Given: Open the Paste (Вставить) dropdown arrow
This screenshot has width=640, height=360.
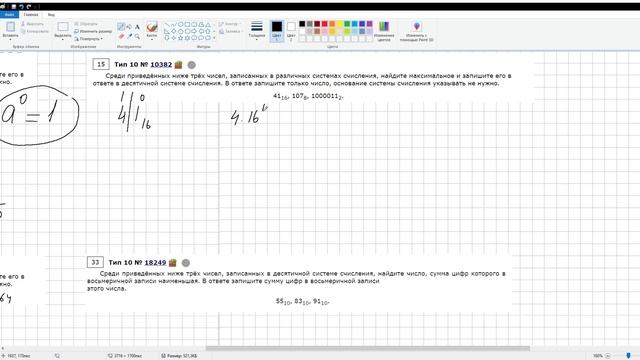Looking at the screenshot, I should (10, 40).
